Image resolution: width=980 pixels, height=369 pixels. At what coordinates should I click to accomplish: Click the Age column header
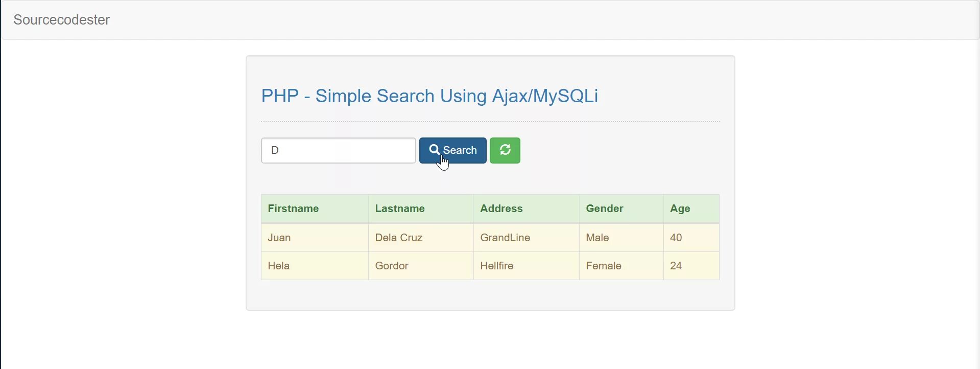pos(680,209)
